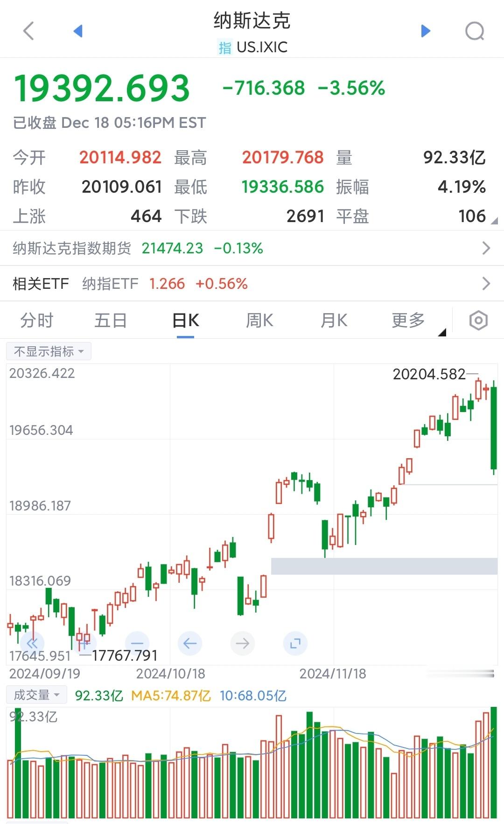Expand chart to fullscreen icon

(x=295, y=643)
